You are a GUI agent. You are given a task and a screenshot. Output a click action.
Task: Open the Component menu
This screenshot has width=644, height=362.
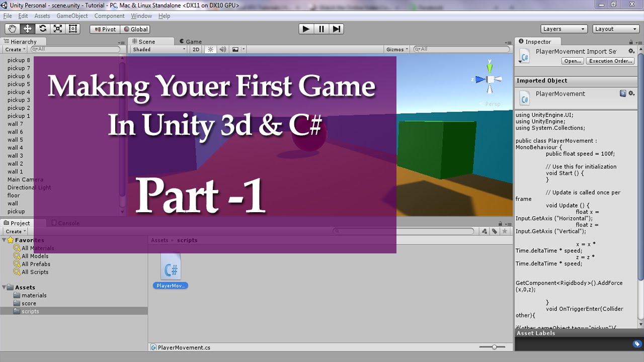tap(109, 16)
